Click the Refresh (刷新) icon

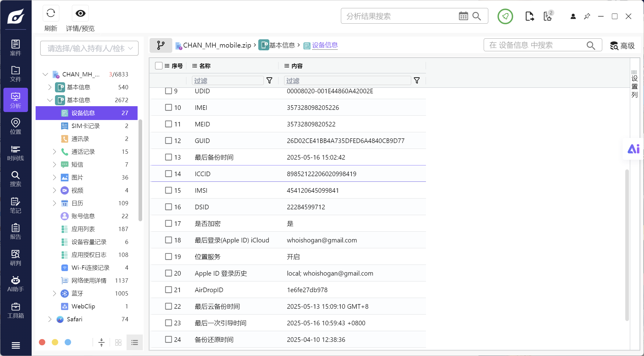(x=51, y=13)
